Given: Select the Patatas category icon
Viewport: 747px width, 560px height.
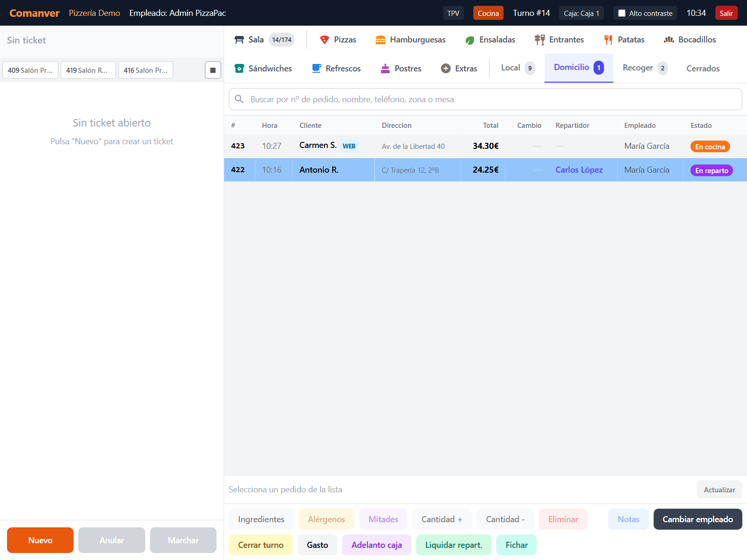Looking at the screenshot, I should 608,40.
